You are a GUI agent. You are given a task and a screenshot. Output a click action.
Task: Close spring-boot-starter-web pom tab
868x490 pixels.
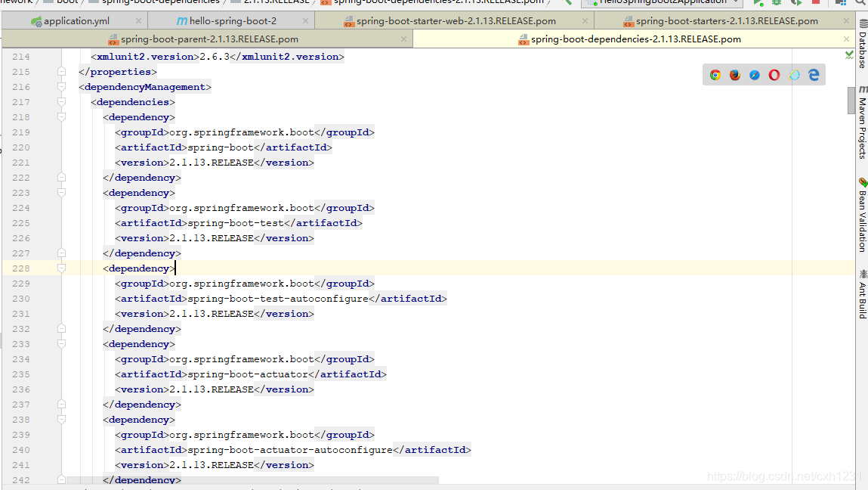pyautogui.click(x=585, y=21)
